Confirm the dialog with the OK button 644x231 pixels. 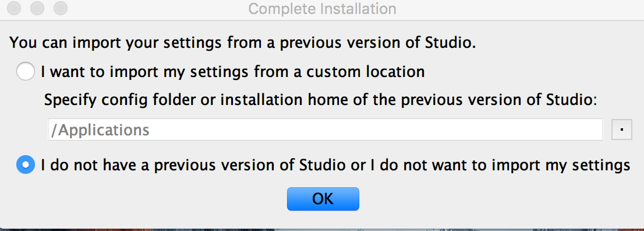click(x=323, y=199)
